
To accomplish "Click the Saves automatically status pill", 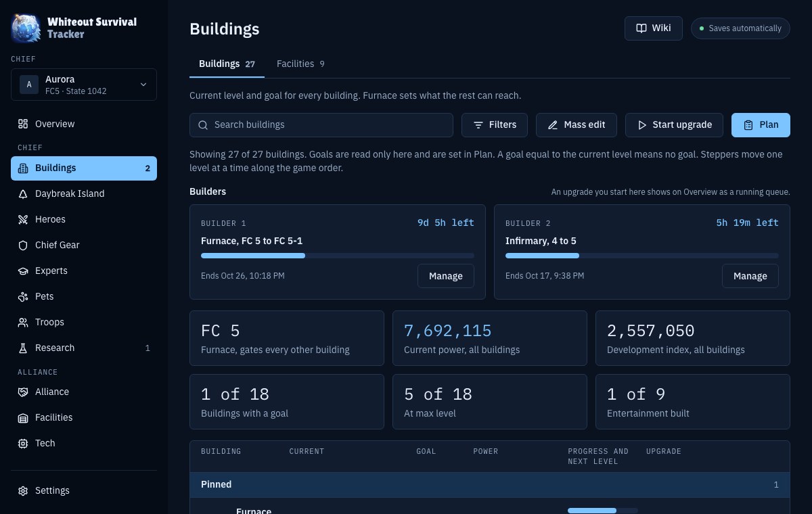I will pos(740,28).
